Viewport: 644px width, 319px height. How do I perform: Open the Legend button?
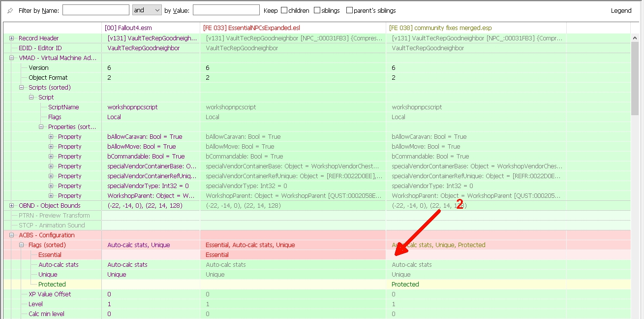click(621, 10)
